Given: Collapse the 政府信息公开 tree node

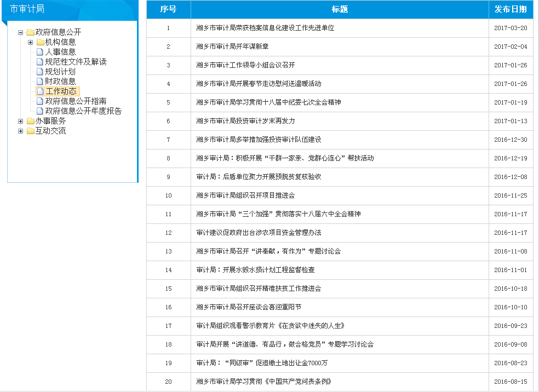Looking at the screenshot, I should pyautogui.click(x=21, y=32).
